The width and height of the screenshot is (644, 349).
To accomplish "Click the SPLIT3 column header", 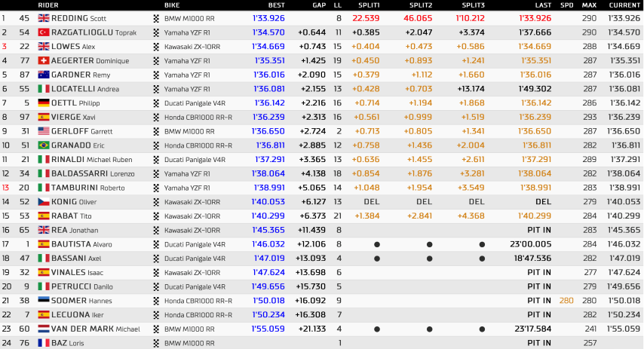I will [473, 5].
